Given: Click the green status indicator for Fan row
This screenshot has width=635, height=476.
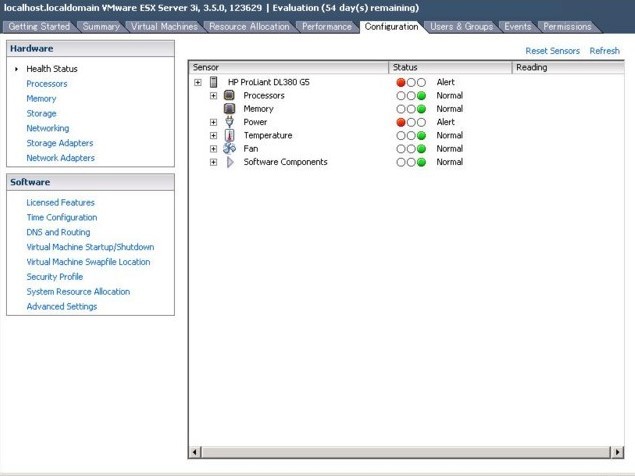Looking at the screenshot, I should coord(421,149).
